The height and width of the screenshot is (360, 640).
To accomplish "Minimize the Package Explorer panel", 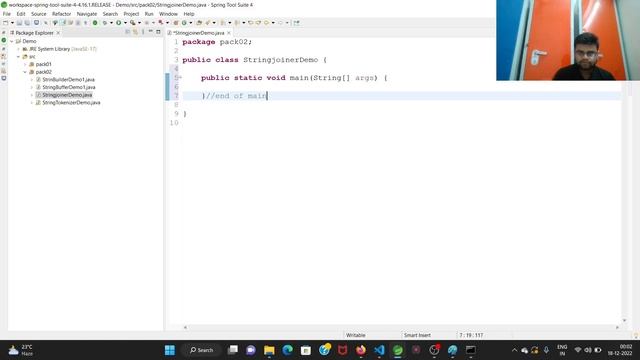I will coord(151,32).
